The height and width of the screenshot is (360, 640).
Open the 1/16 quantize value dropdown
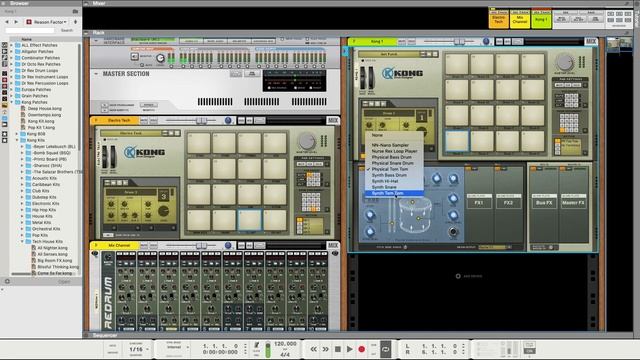(x=139, y=350)
